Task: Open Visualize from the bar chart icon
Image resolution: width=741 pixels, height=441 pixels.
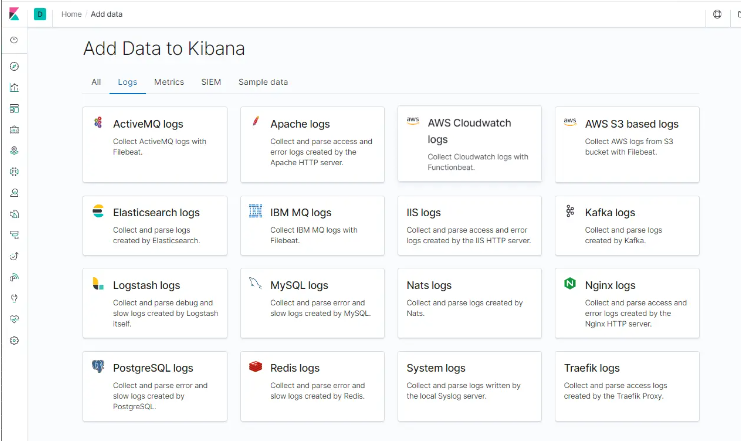Action: 14,87
